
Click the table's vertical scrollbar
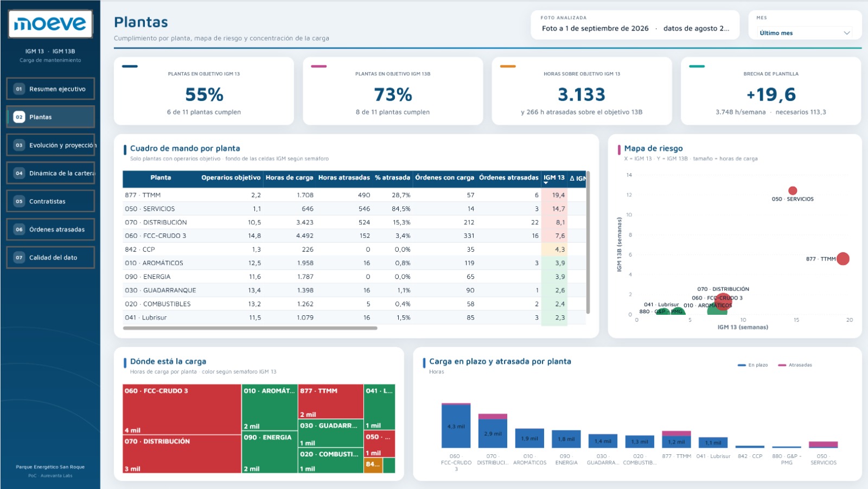pos(588,243)
